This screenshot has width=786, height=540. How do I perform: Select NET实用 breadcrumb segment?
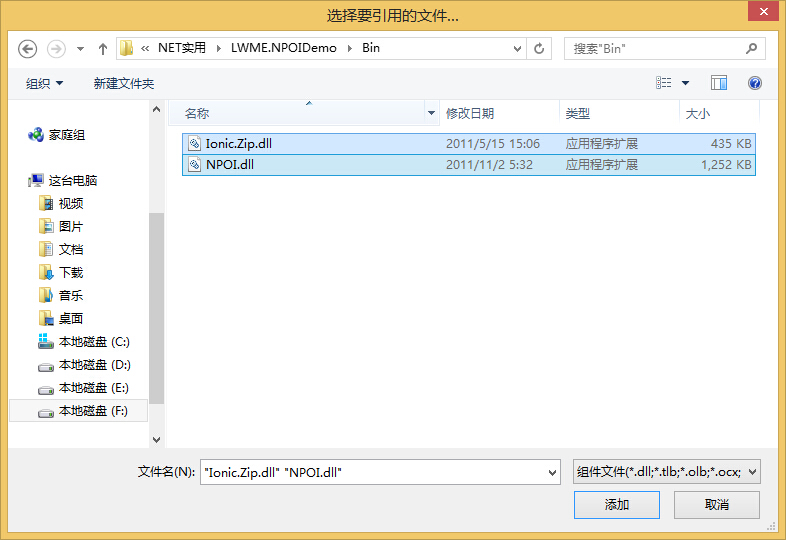[181, 48]
